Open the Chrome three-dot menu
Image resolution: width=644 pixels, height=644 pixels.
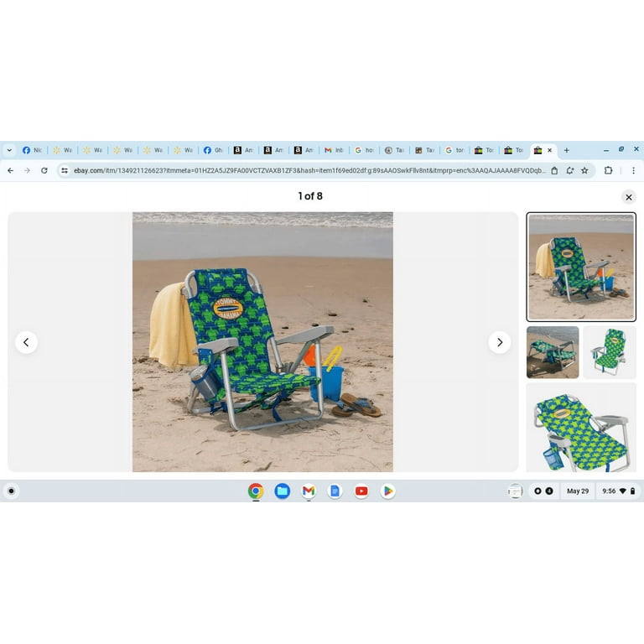point(633,170)
